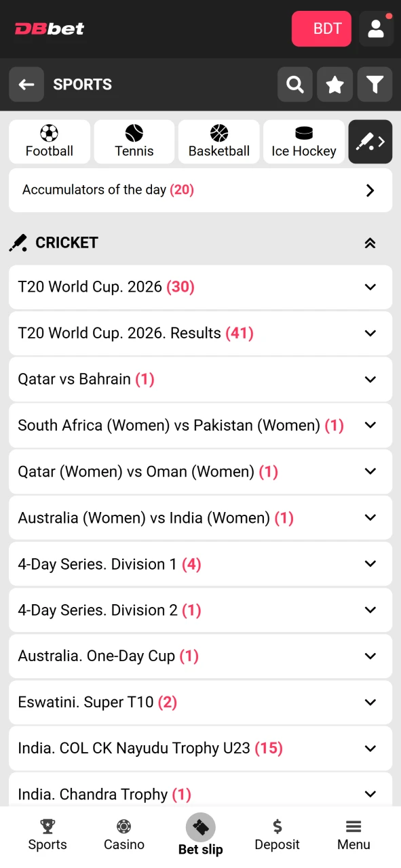The width and height of the screenshot is (401, 868).
Task: Select the star favorites icon
Action: (335, 84)
